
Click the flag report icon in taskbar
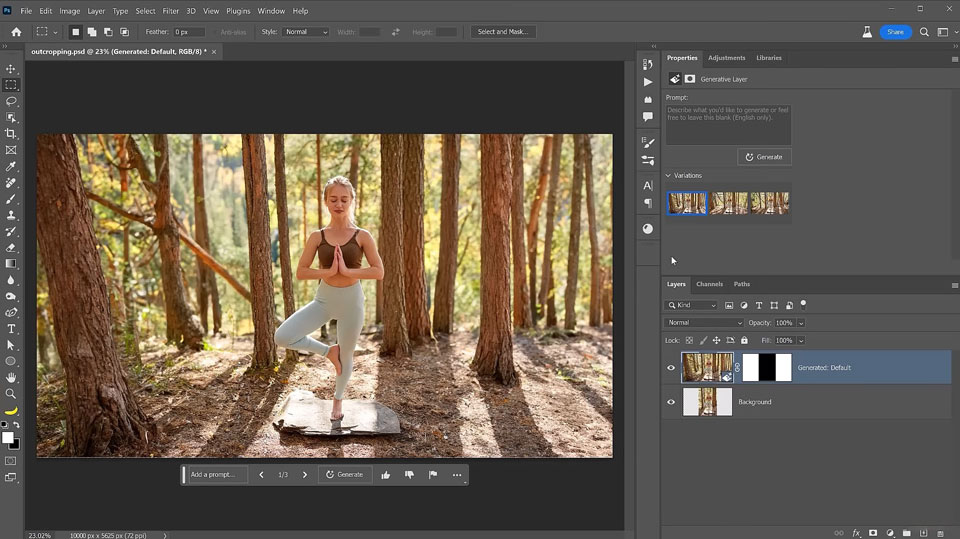[x=433, y=475]
